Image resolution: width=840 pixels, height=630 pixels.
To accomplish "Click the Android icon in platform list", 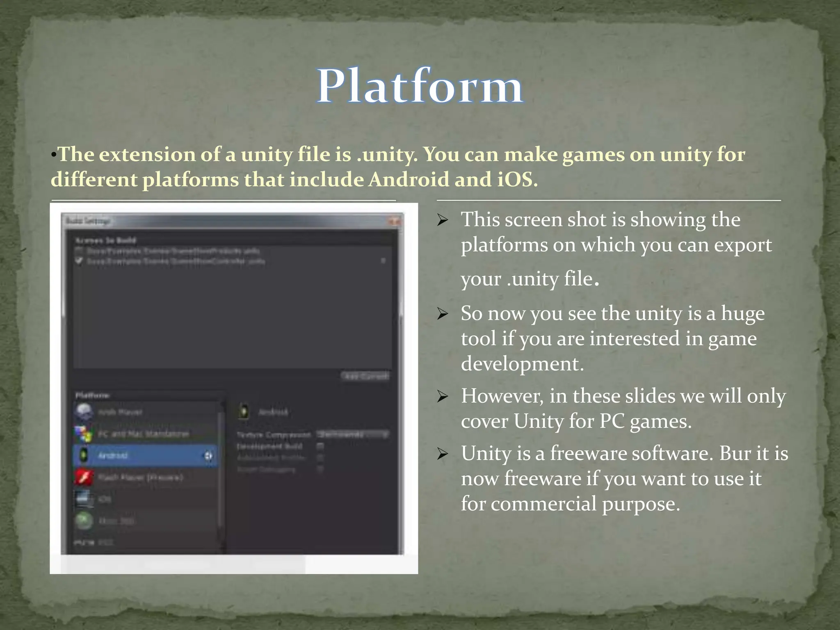I will point(84,455).
